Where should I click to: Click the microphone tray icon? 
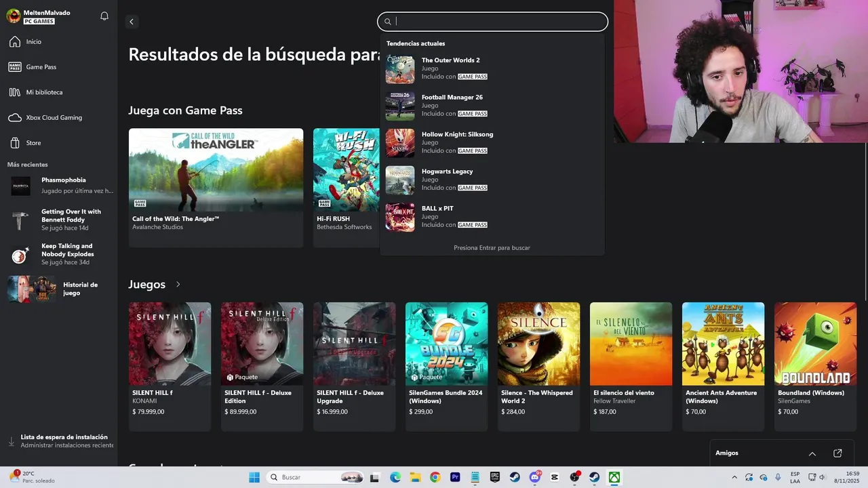pyautogui.click(x=778, y=477)
